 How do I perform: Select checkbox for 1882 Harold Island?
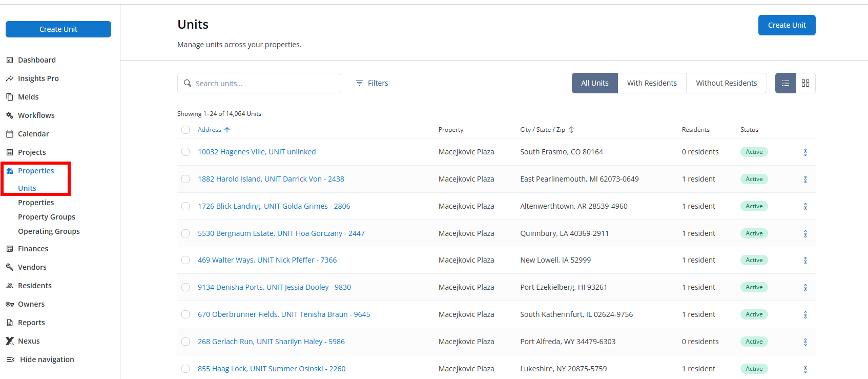coord(185,179)
